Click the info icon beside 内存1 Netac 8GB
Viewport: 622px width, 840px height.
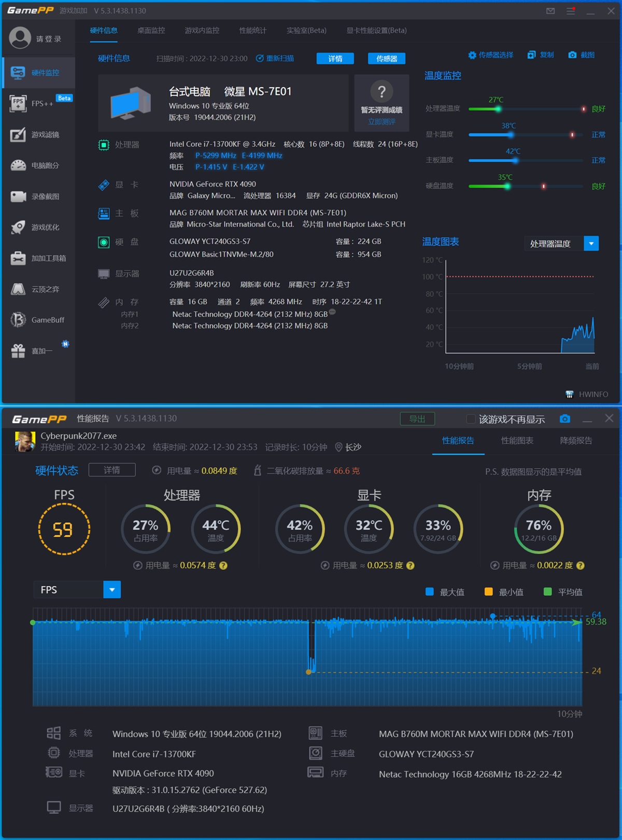coord(332,312)
